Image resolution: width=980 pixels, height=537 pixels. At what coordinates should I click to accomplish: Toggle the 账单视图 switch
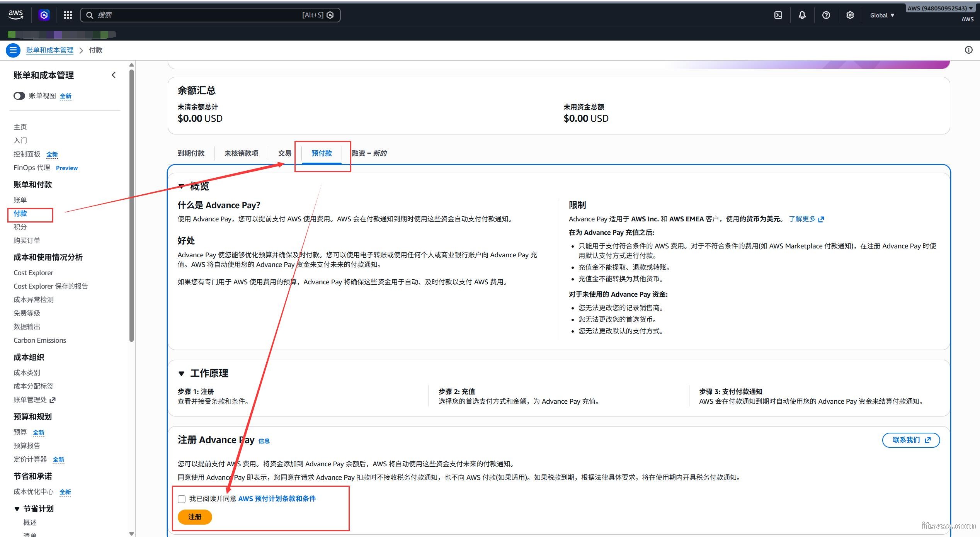[x=19, y=96]
